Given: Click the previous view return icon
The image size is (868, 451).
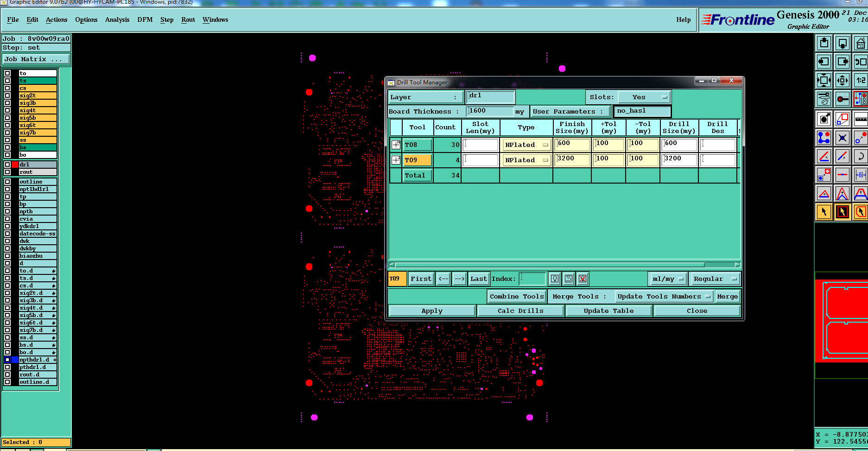Looking at the screenshot, I should [x=861, y=62].
